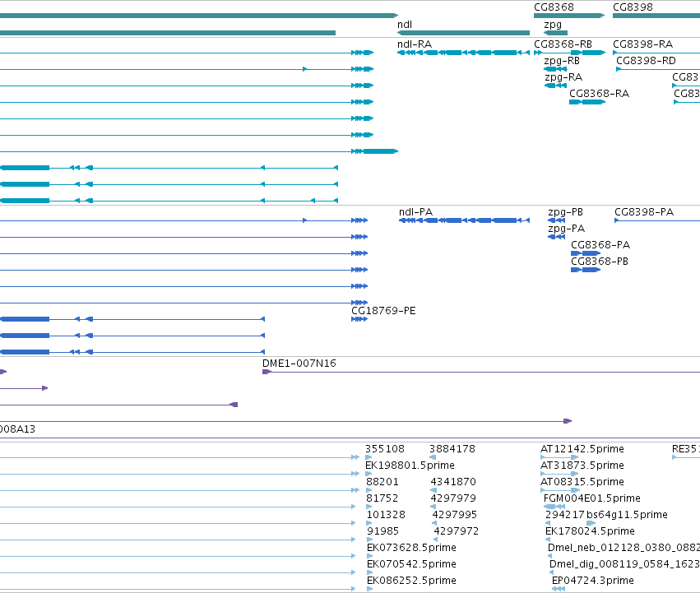Select the FGM004E01.5prime label
This screenshot has height=593, width=700.
tap(592, 498)
